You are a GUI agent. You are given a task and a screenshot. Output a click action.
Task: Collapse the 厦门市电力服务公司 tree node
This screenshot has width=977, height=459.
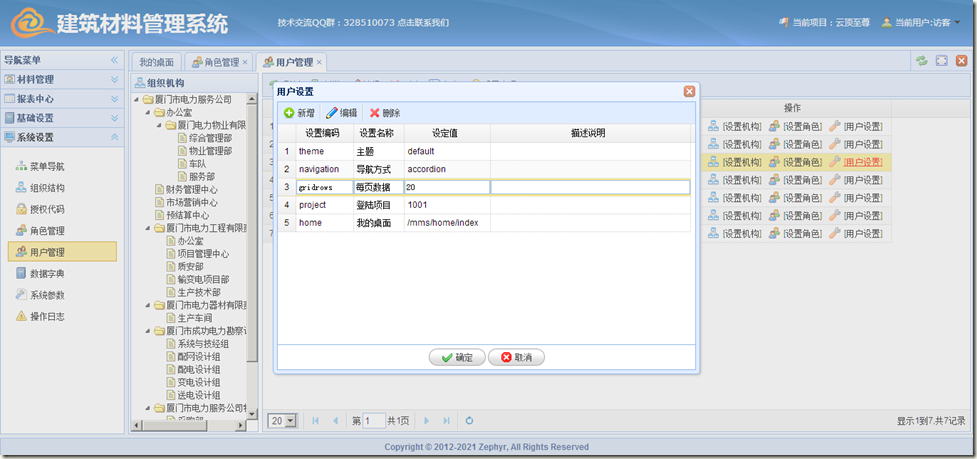(137, 99)
